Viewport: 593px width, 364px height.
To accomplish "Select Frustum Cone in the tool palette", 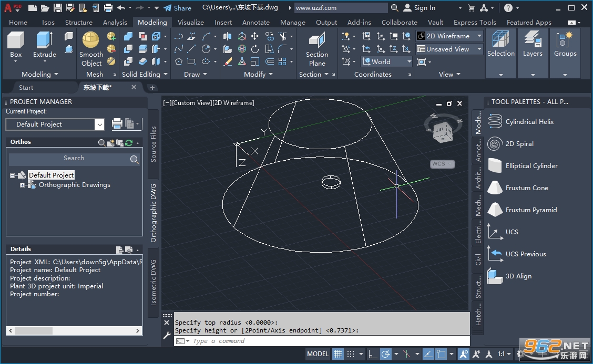I will tap(518, 188).
